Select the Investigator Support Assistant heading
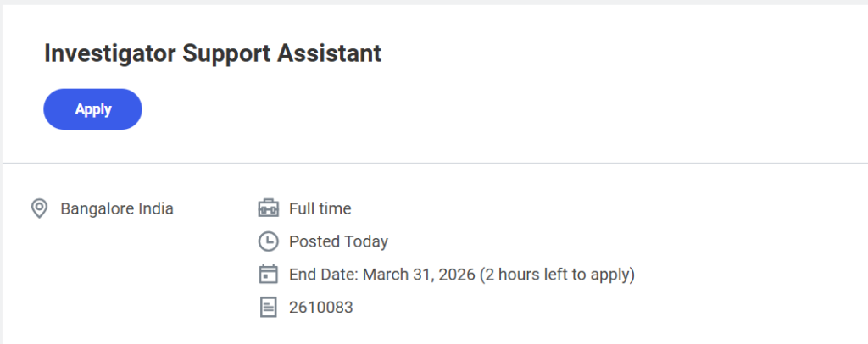The image size is (868, 344). click(x=213, y=53)
